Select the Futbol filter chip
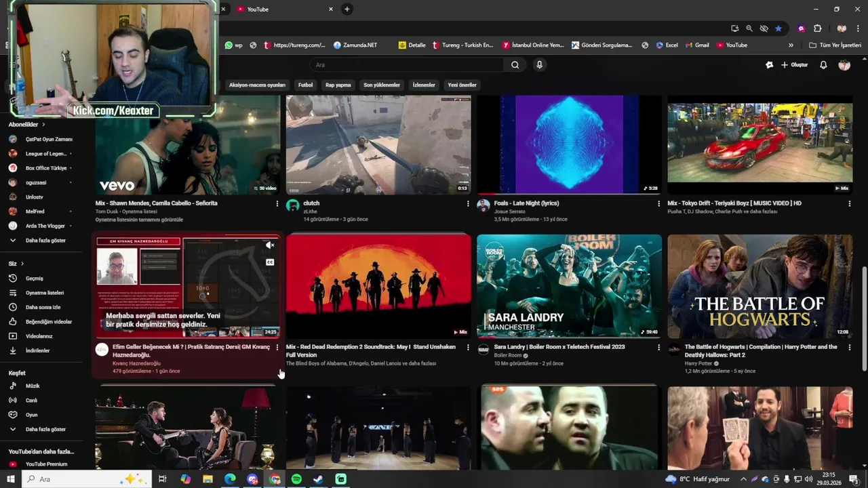Screen dimensions: 868x488 pyautogui.click(x=306, y=85)
